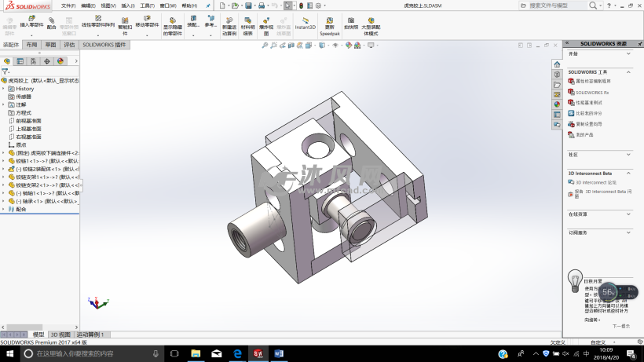Open SOLIDWORKS Rx link
Screen dimensions: 644x362
[592, 93]
